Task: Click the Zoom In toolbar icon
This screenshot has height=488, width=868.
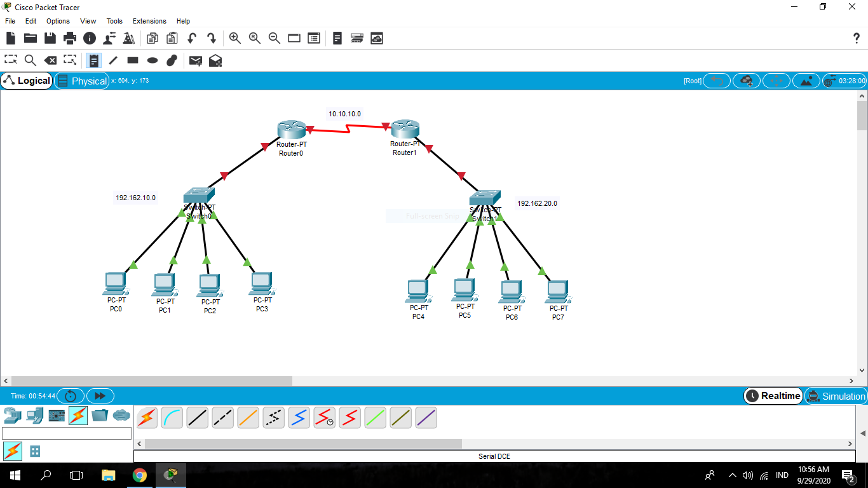Action: (234, 38)
